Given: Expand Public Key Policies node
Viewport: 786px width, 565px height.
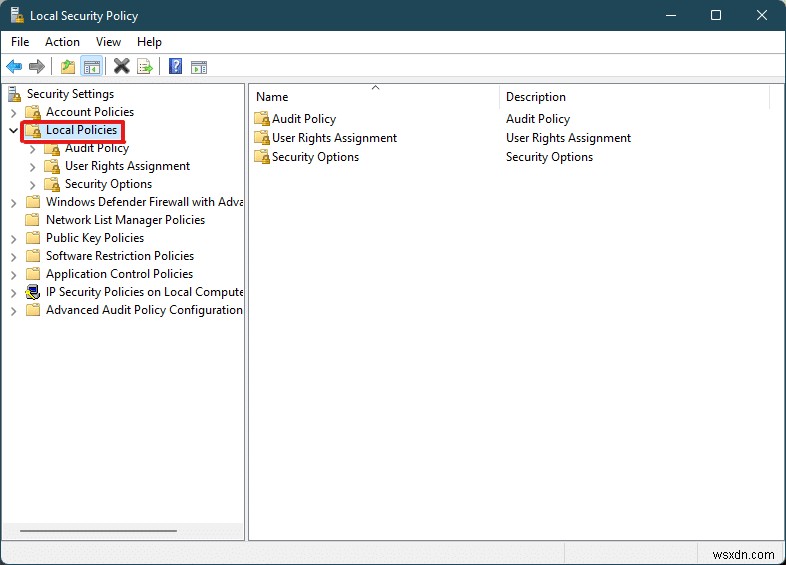Looking at the screenshot, I should point(14,239).
